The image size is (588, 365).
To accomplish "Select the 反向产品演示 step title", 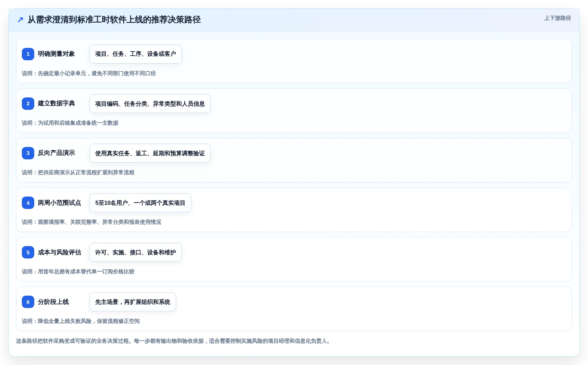I will pyautogui.click(x=56, y=153).
